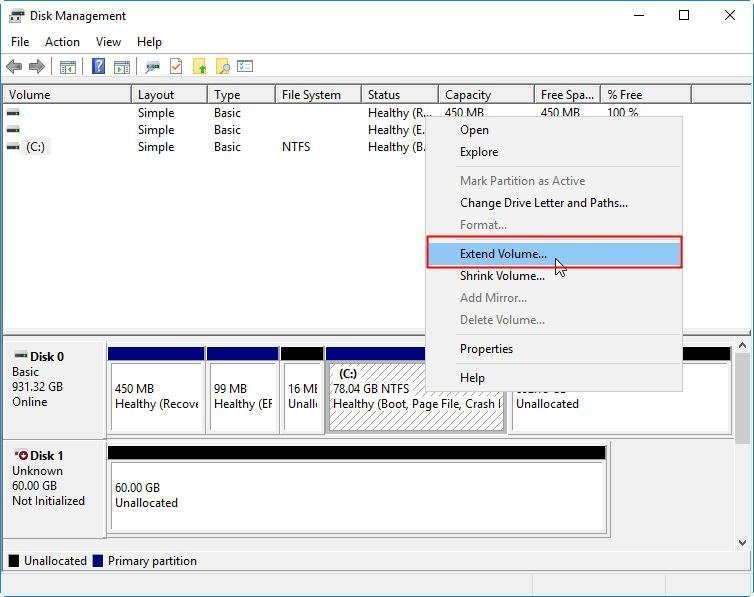Click the checklist settings toolbar icon
The image size is (754, 597).
click(245, 67)
